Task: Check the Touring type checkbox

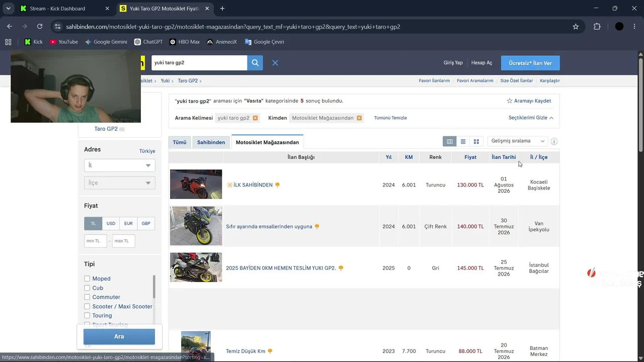Action: [x=87, y=316]
